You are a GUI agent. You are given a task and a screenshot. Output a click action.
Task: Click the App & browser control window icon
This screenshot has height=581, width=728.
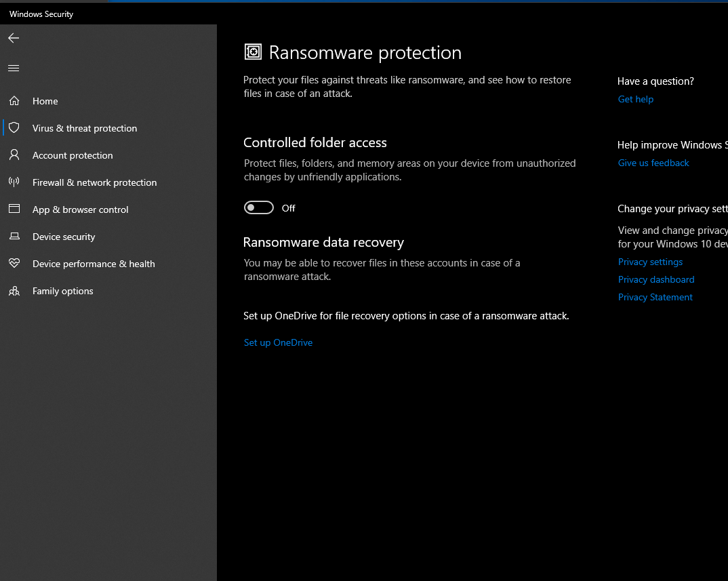point(14,209)
